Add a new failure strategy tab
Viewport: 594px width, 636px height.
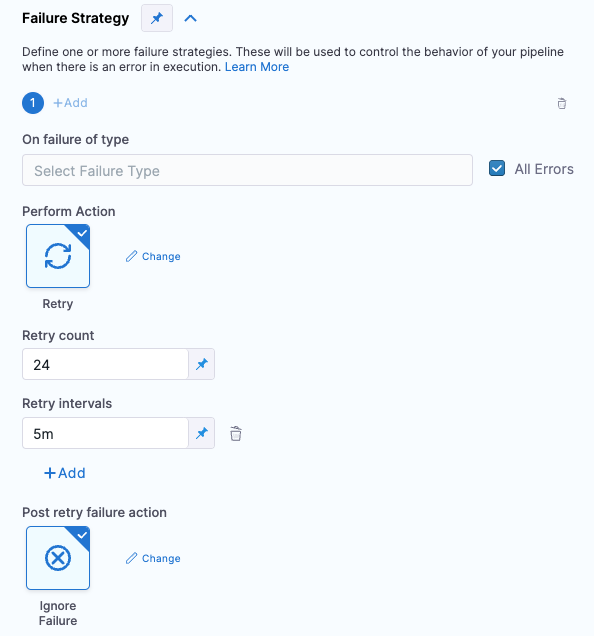71,103
